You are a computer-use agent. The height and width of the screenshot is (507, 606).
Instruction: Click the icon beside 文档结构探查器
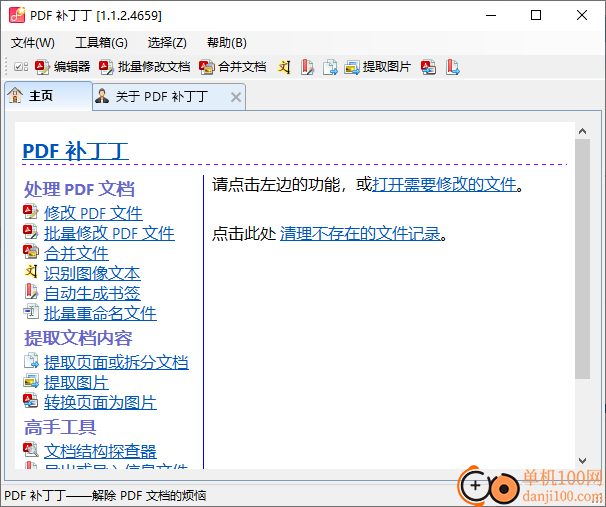pyautogui.click(x=31, y=449)
